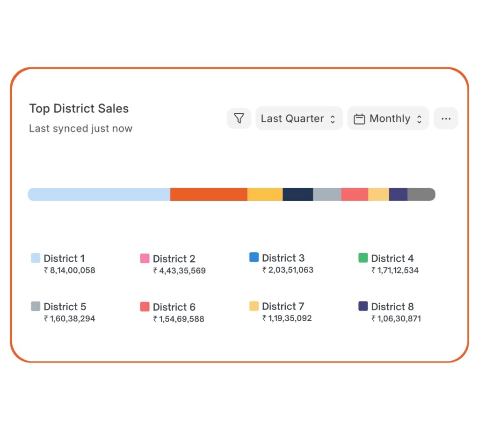
Task: Click the District 2 pink legend swatch
Action: [144, 258]
